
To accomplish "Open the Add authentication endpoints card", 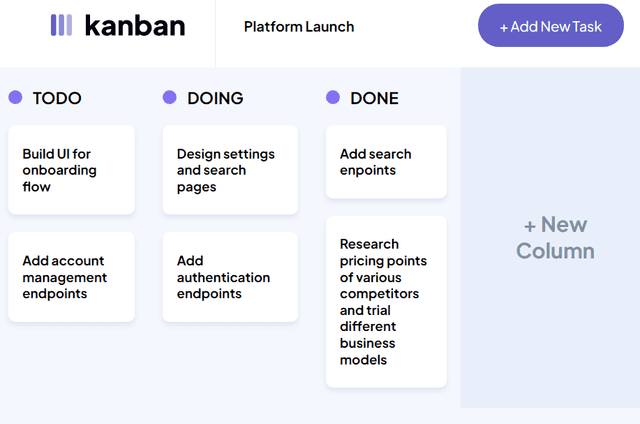I will 230,277.
